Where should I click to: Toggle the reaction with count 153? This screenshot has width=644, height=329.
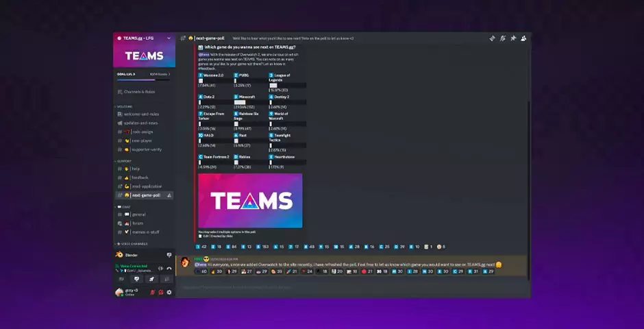tap(262, 246)
